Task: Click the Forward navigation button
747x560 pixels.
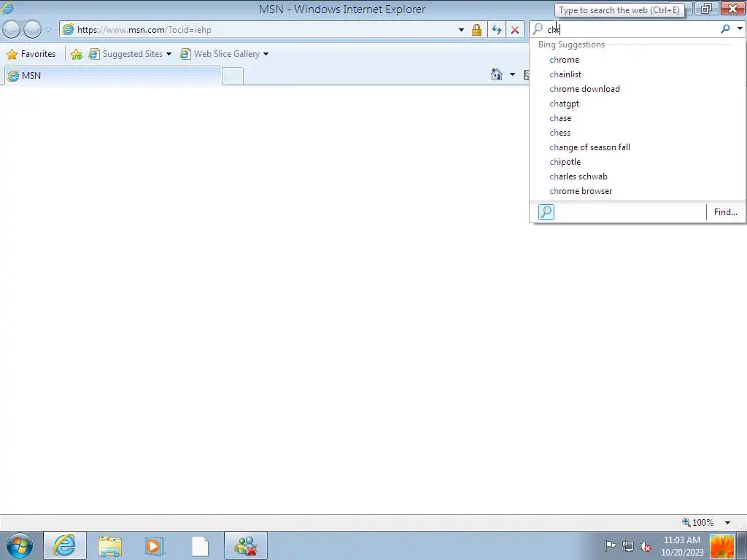Action: coord(32,29)
